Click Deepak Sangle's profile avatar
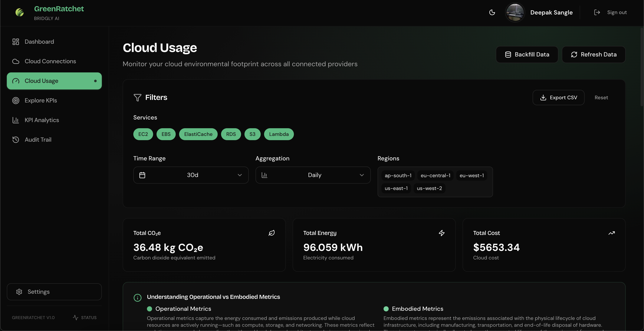Viewport: 644px width, 331px height. 515,13
